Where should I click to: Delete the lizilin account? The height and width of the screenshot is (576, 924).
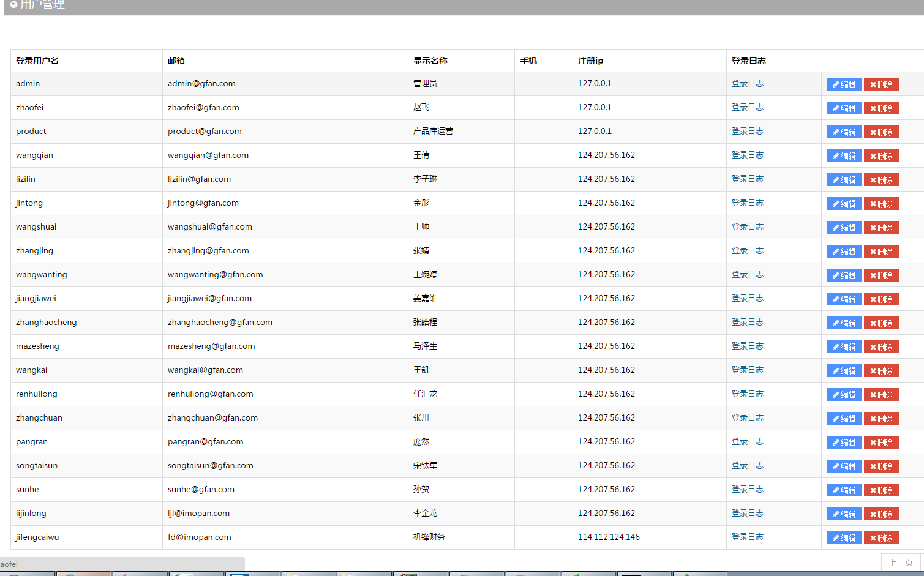[x=881, y=180]
